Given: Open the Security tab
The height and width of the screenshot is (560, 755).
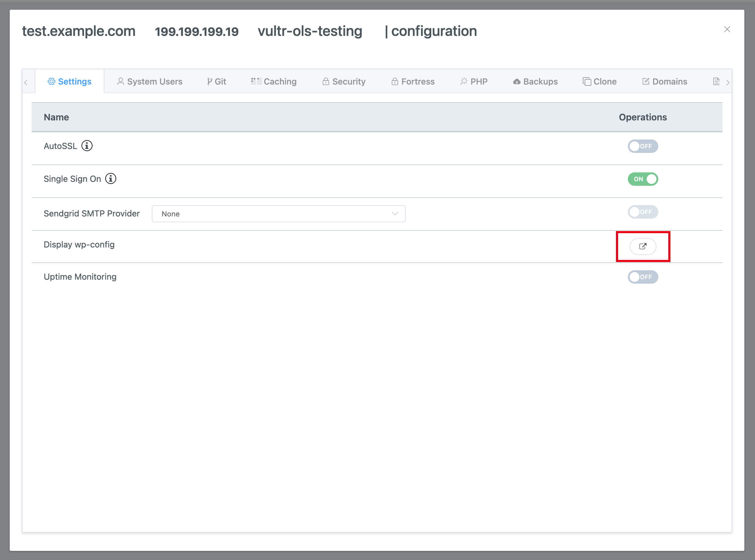Looking at the screenshot, I should click(x=344, y=82).
